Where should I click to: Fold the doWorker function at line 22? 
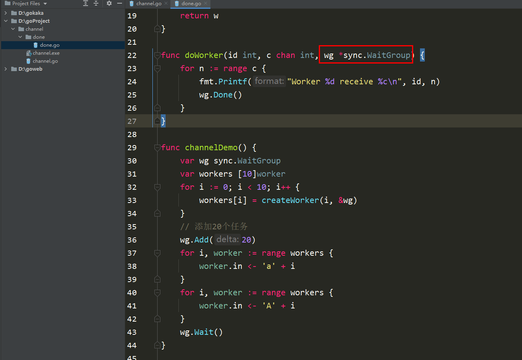(x=157, y=55)
